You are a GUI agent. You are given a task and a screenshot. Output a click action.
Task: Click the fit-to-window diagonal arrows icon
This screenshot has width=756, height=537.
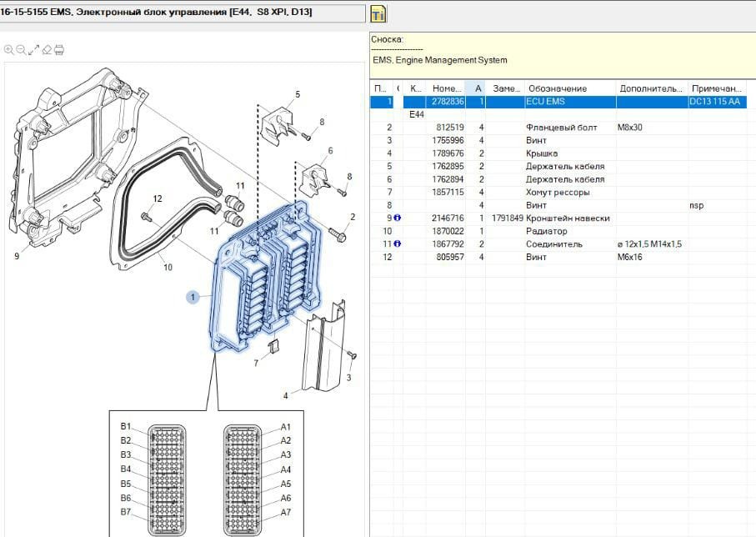pos(33,50)
